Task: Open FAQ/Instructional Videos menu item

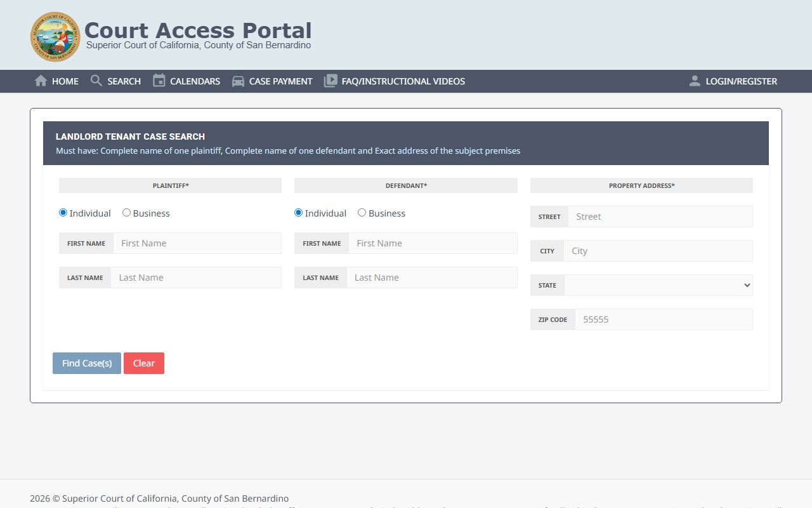Action: (395, 81)
